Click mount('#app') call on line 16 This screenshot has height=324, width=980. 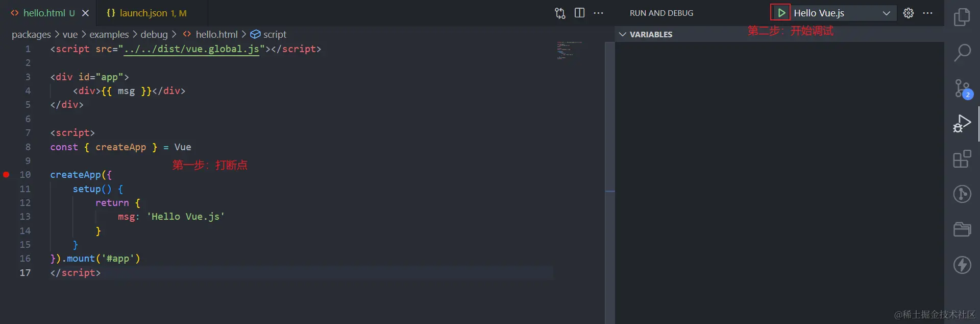coord(104,259)
